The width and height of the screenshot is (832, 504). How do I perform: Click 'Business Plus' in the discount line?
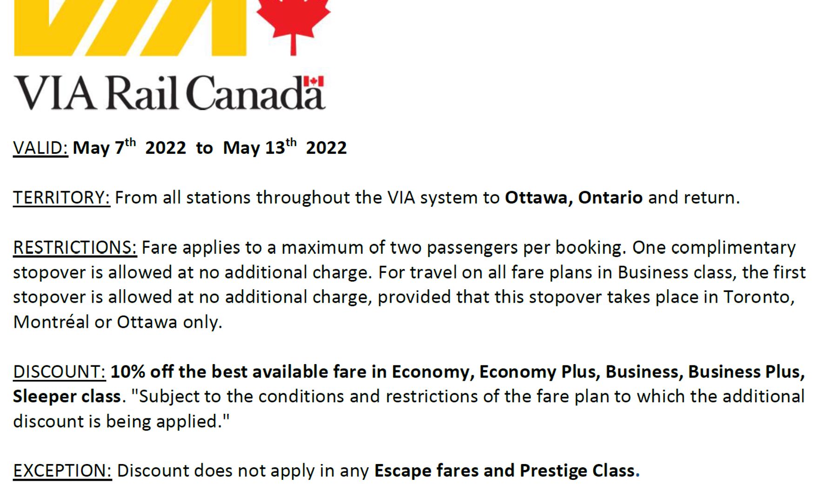(745, 372)
